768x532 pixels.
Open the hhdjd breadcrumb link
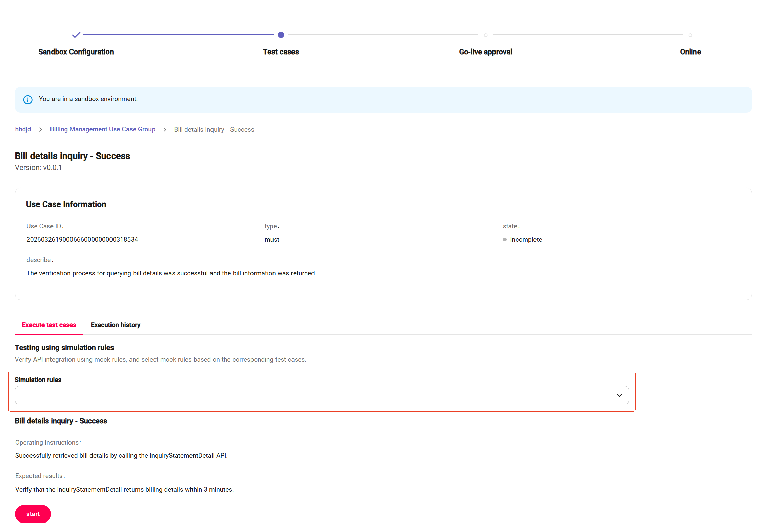point(23,129)
